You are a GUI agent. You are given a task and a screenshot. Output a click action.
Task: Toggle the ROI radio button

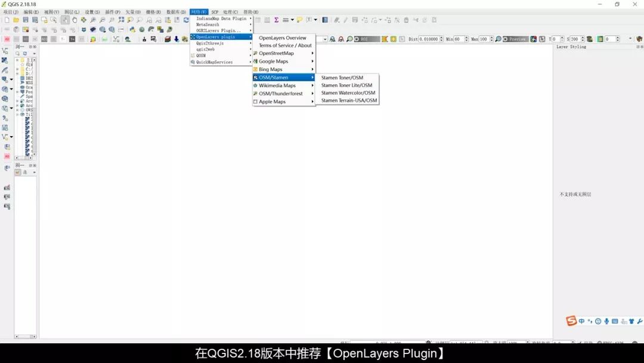click(357, 39)
